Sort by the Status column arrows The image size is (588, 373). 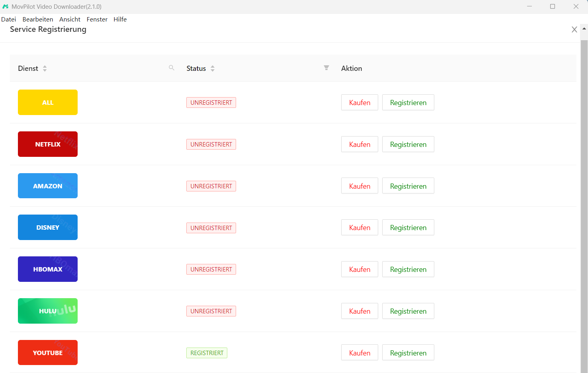213,68
